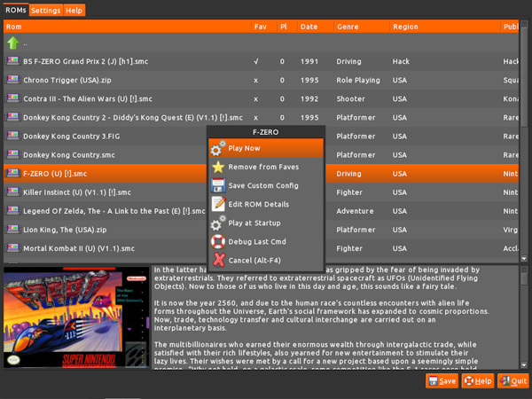The width and height of the screenshot is (532, 399).
Task: Click the Save button
Action: pyautogui.click(x=442, y=380)
